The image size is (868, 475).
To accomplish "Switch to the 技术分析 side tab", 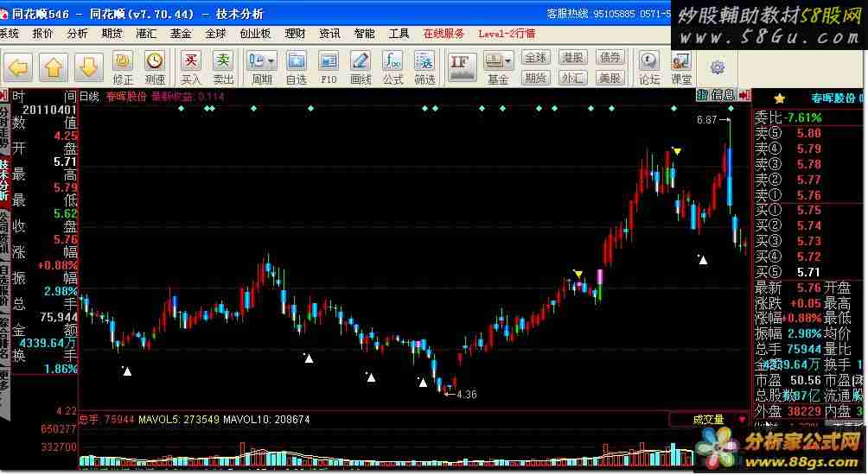I will point(4,180).
